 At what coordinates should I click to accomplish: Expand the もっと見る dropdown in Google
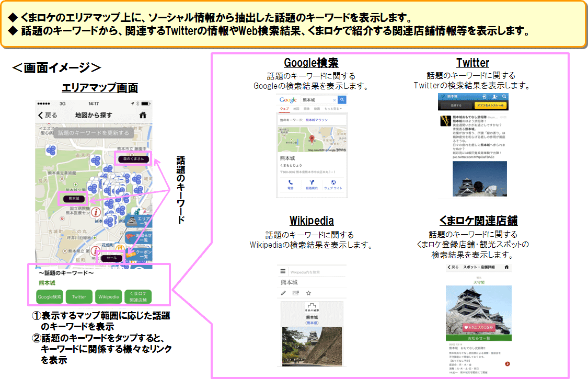click(x=333, y=109)
